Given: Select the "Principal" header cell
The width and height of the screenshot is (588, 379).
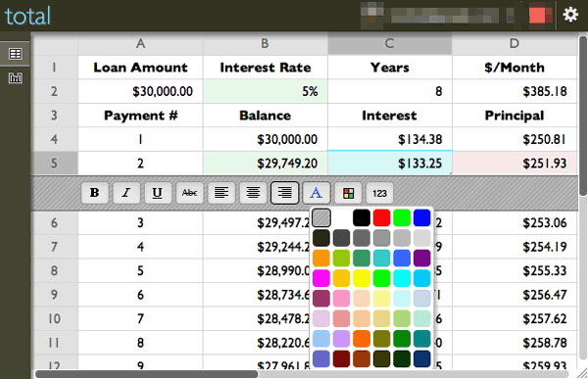Looking at the screenshot, I should point(514,116).
